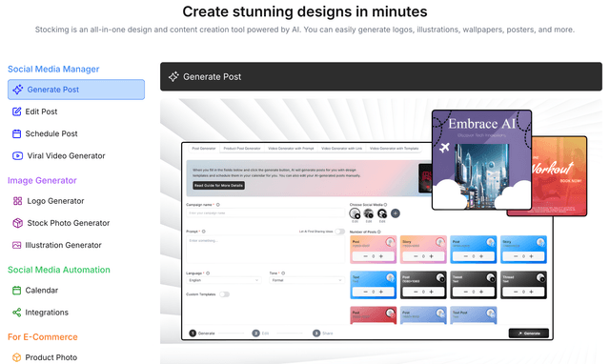Switch to the Product Post Generator tab
The width and height of the screenshot is (610, 364).
click(x=242, y=149)
